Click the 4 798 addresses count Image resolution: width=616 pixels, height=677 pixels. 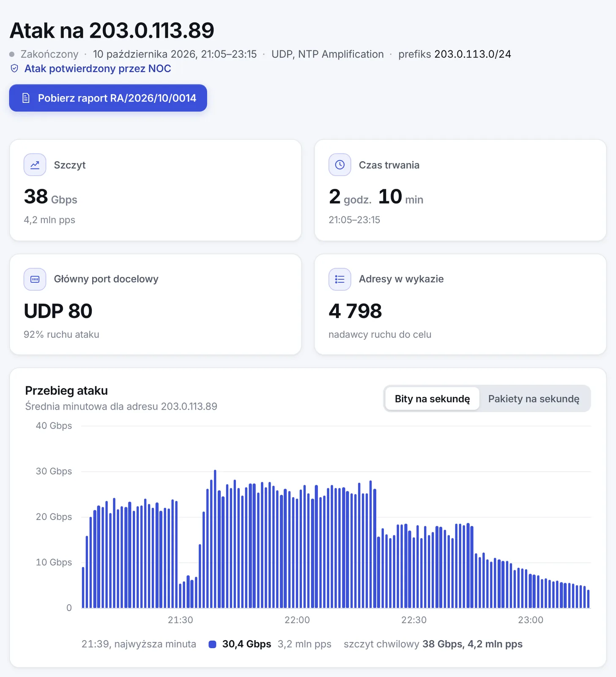[355, 311]
